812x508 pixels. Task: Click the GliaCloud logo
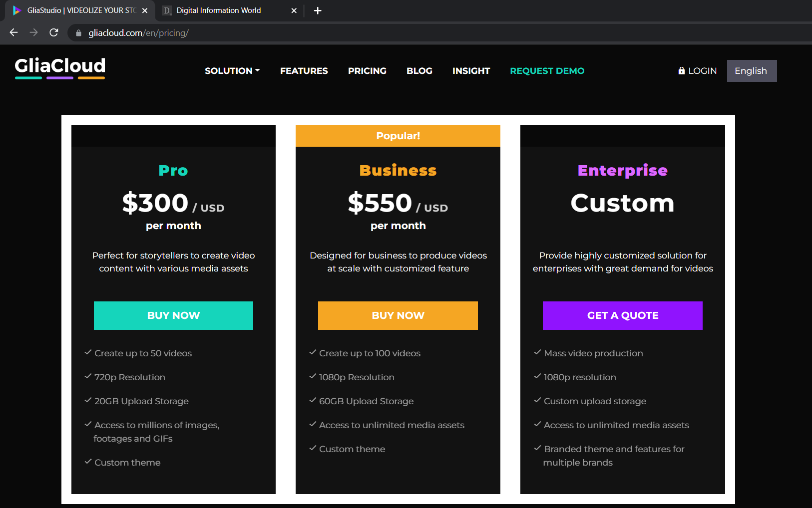point(60,67)
